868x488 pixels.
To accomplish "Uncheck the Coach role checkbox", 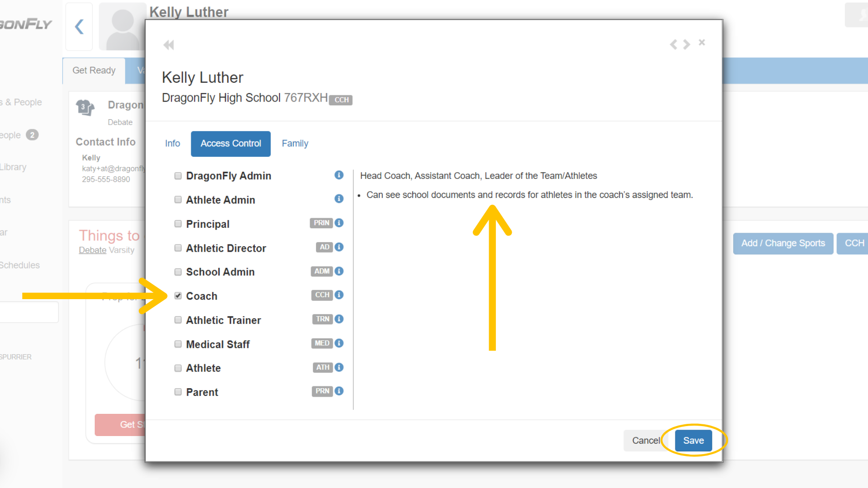I will coord(178,296).
